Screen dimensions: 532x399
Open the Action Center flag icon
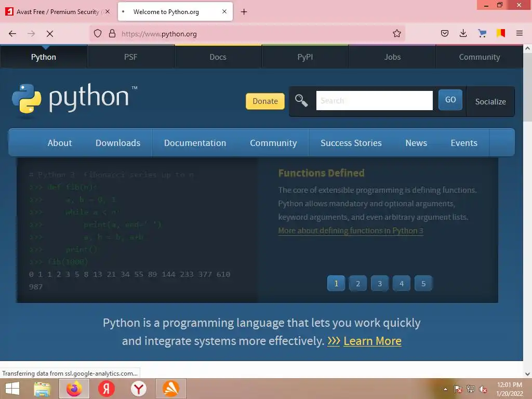(458, 389)
